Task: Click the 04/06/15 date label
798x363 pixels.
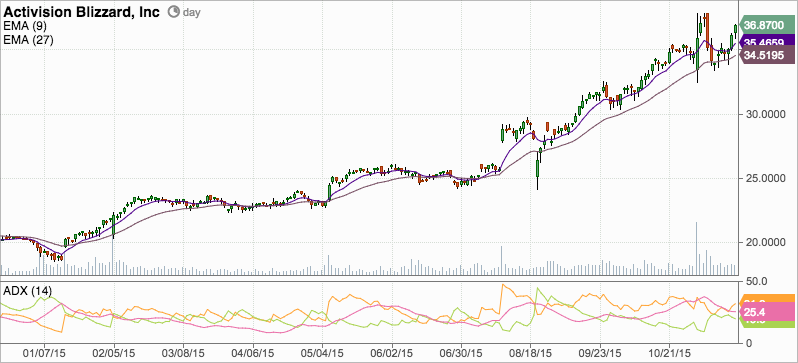Action: pyautogui.click(x=253, y=352)
